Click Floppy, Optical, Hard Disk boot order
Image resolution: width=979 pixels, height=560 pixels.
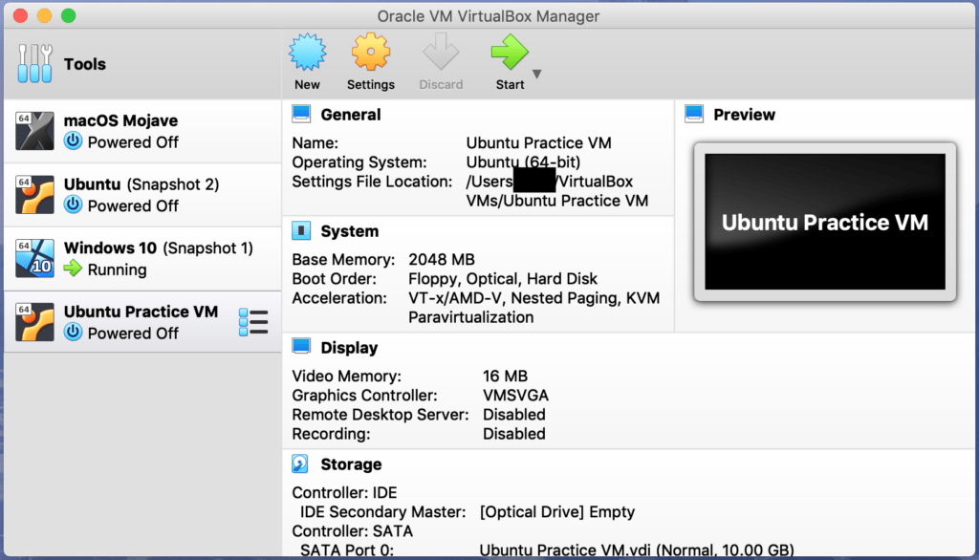(x=503, y=278)
